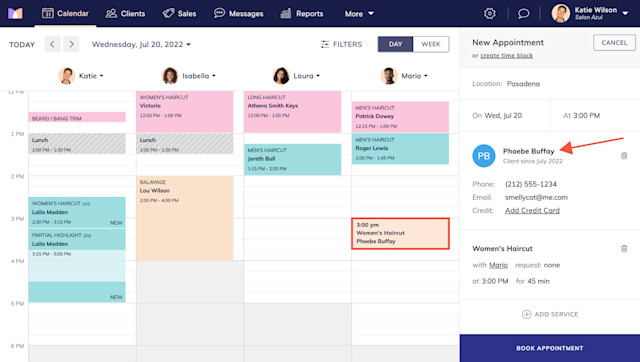The image size is (640, 362).
Task: Remove Women's Haircut service with trash icon
Action: click(x=624, y=248)
